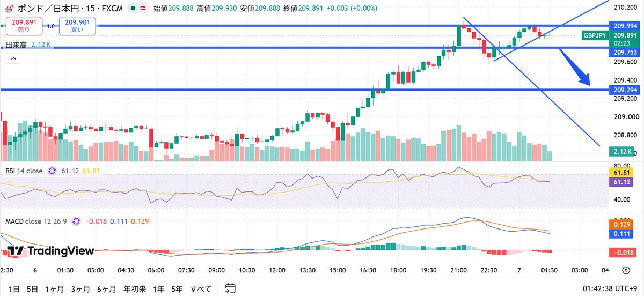Click the MACD indicator refresh icon
The height and width of the screenshot is (296, 644).
coord(76,221)
